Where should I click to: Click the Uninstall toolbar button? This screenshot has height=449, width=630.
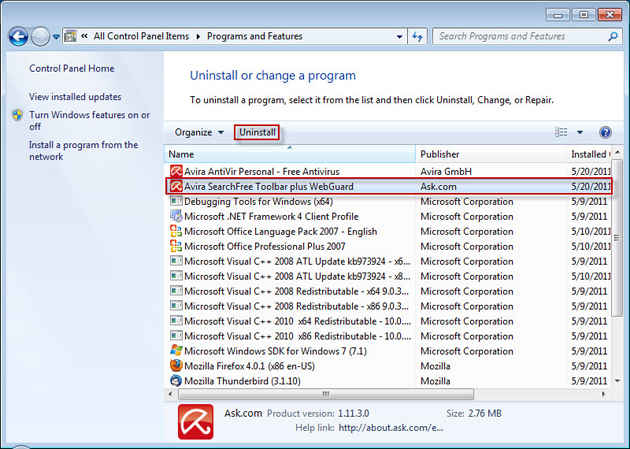257,133
